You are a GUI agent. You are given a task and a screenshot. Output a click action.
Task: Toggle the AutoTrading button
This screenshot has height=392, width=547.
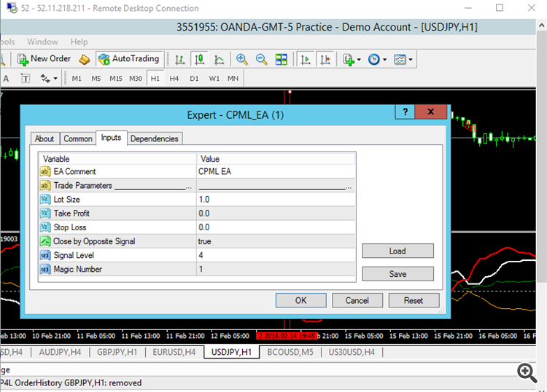128,59
